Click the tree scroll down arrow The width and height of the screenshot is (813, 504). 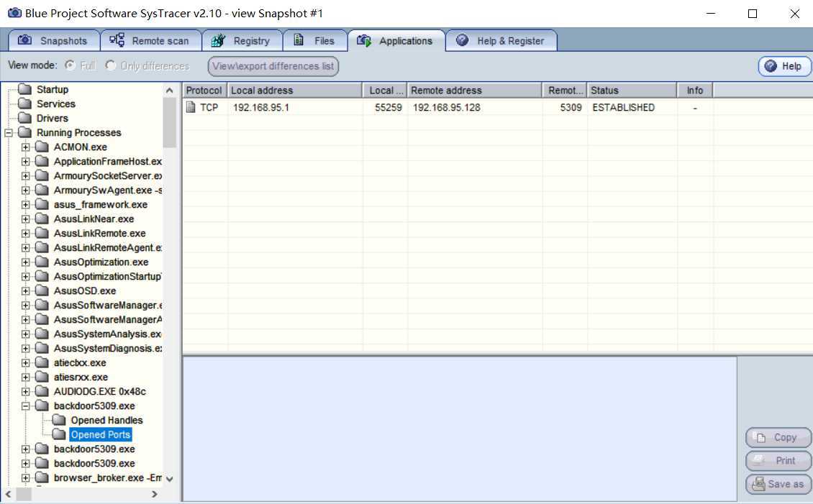tap(170, 479)
